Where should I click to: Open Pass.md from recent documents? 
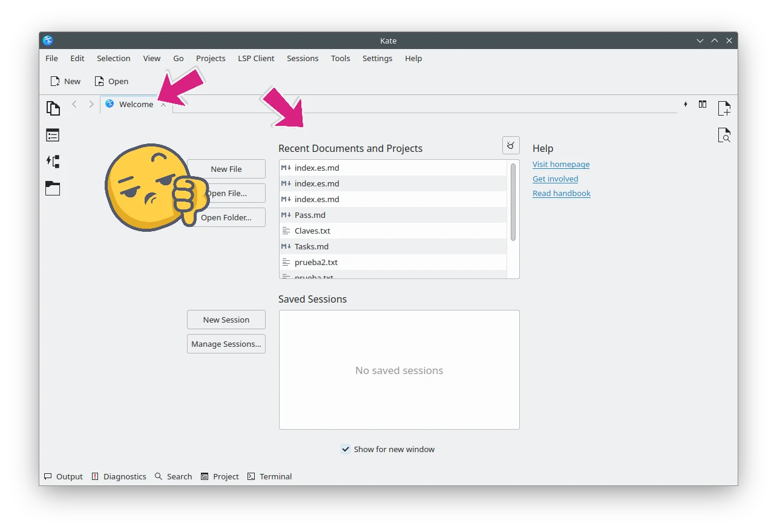310,215
